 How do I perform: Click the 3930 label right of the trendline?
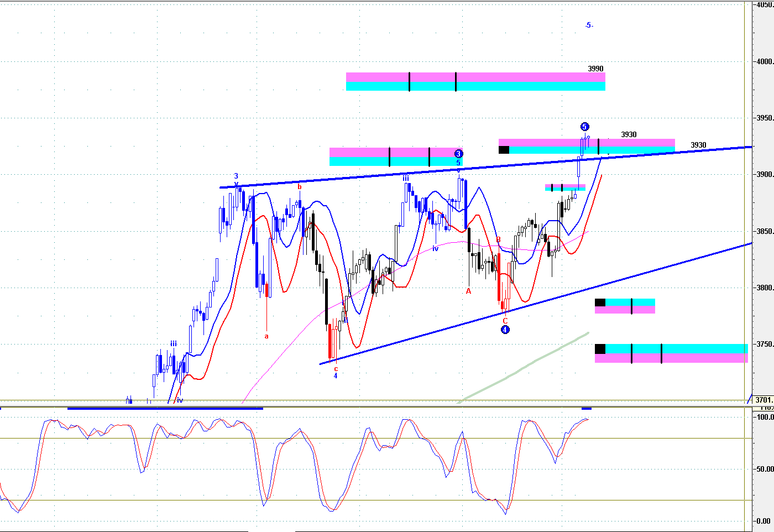coord(698,145)
